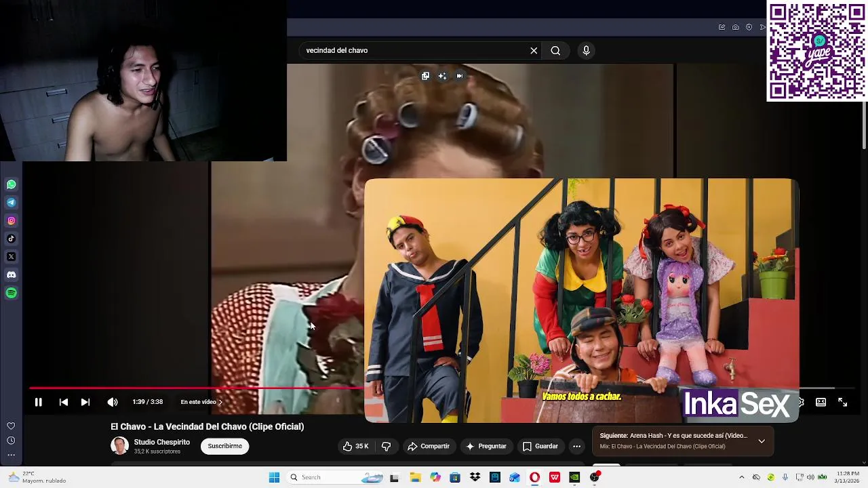This screenshot has height=488, width=868.
Task: Click the skip-forward icon on the video overlay
Action: tap(460, 76)
